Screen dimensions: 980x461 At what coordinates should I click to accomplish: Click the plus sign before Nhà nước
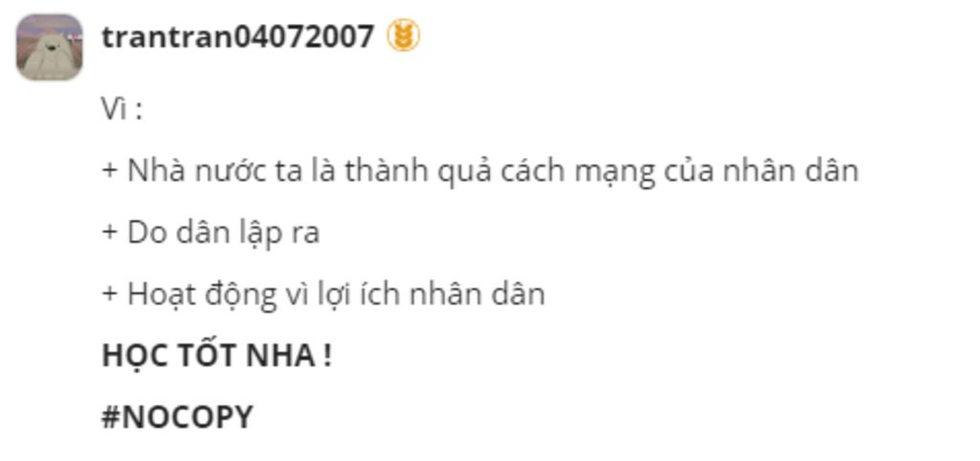(x=109, y=171)
